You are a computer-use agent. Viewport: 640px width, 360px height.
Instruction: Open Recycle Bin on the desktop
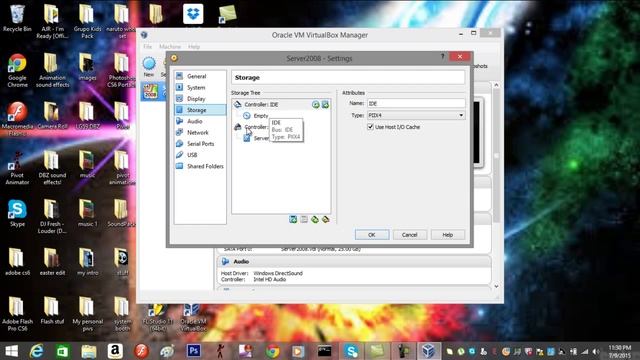pyautogui.click(x=17, y=18)
